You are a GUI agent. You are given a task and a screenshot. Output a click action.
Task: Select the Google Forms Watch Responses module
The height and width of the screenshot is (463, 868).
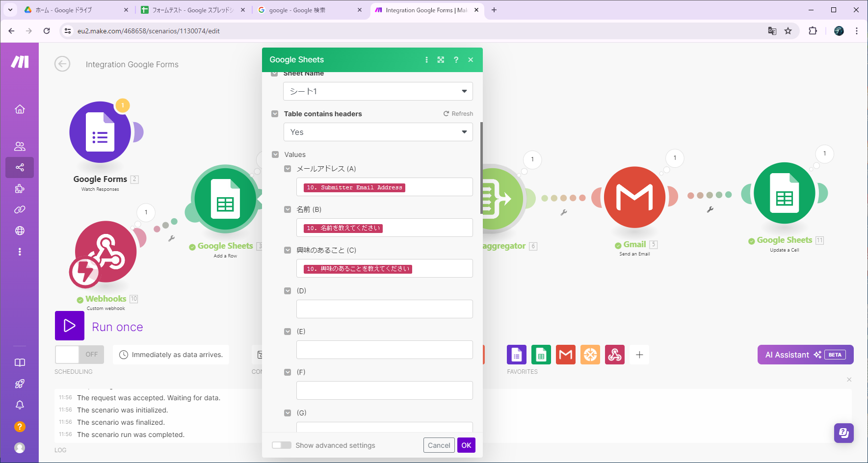100,132
